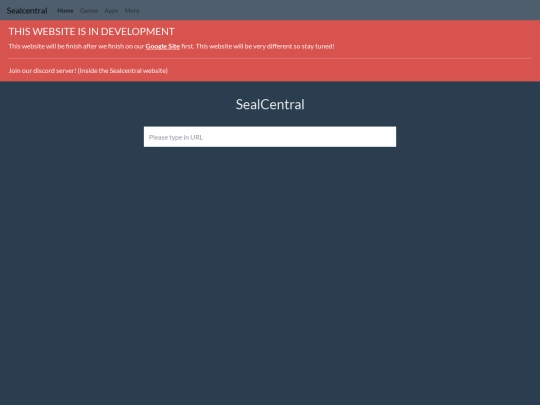Open the Apps nav item
The height and width of the screenshot is (405, 540).
click(x=111, y=11)
